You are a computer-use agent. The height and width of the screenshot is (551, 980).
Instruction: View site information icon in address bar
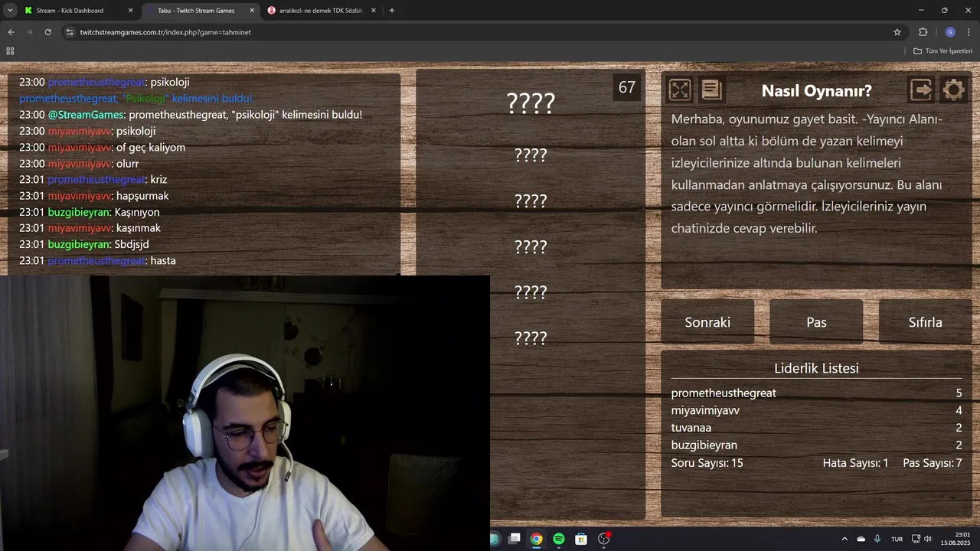coord(70,32)
